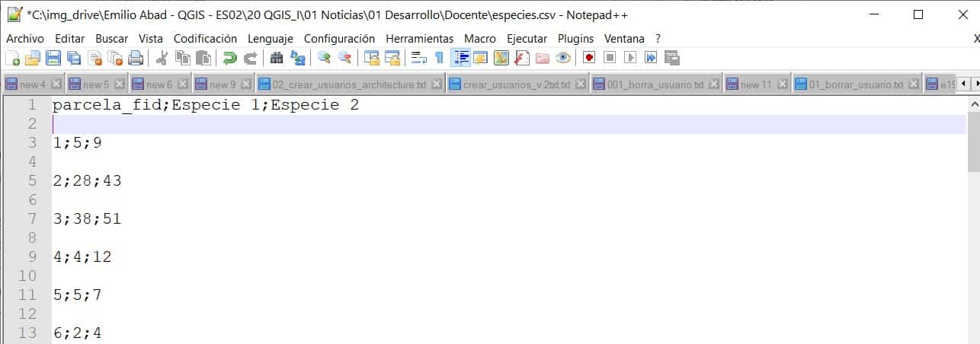The width and height of the screenshot is (980, 344).
Task: Undo the last edit via toolbar
Action: point(229,58)
